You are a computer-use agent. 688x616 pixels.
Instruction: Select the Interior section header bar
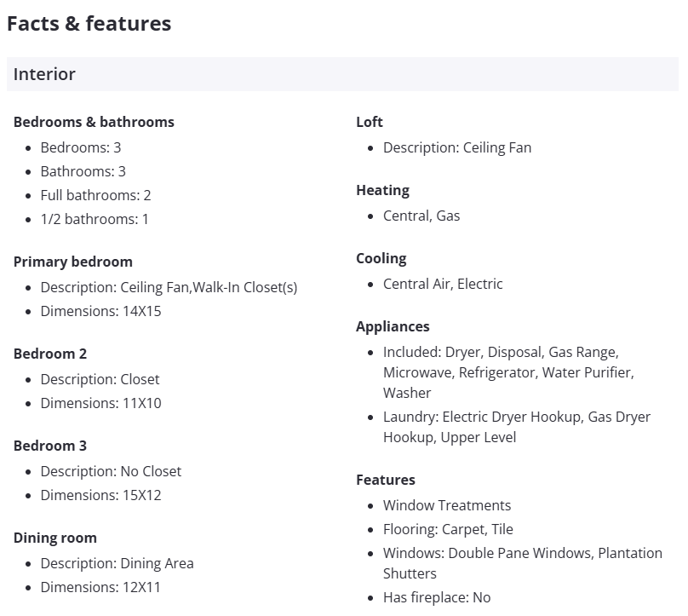click(x=342, y=74)
